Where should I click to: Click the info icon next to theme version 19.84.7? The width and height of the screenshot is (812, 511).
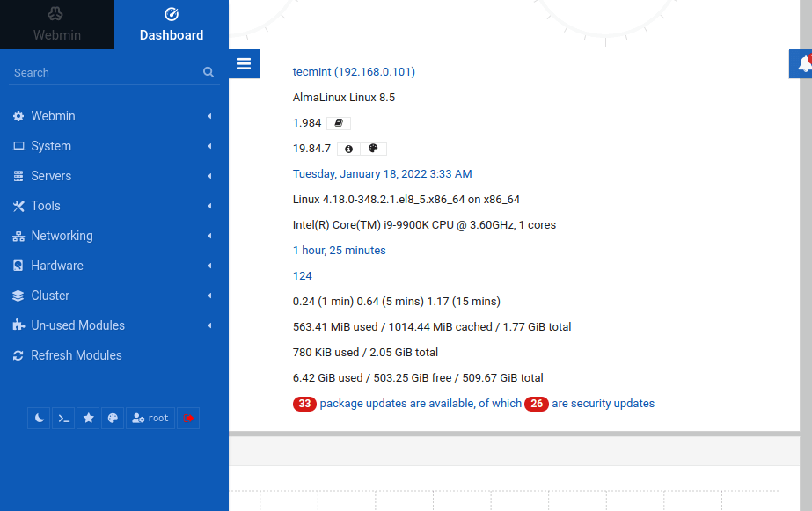347,149
